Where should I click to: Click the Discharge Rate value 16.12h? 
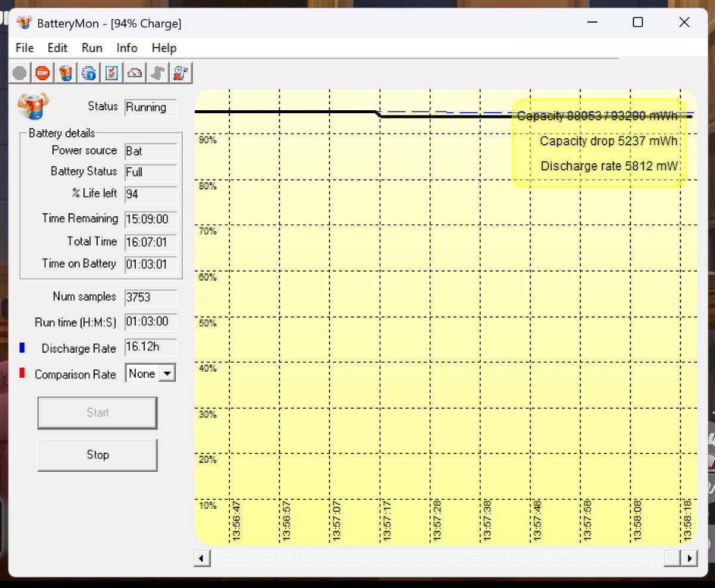[x=151, y=347]
